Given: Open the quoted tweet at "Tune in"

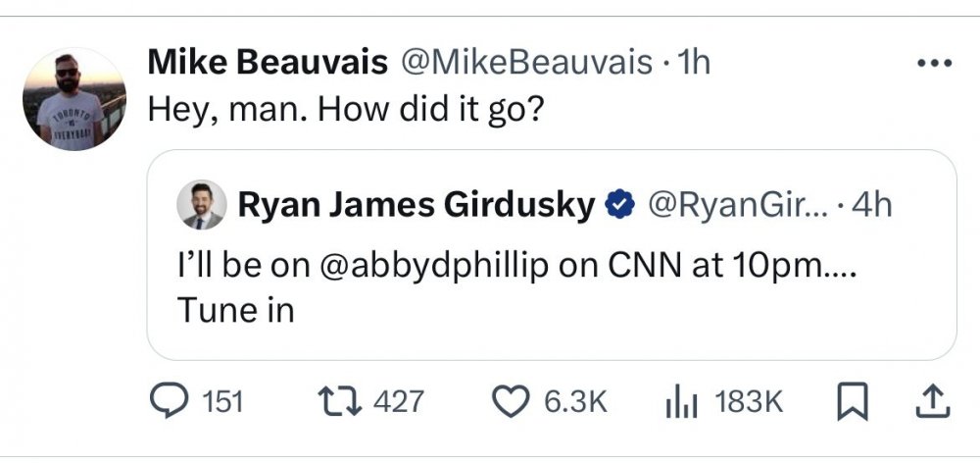Looking at the screenshot, I should pos(236,309).
